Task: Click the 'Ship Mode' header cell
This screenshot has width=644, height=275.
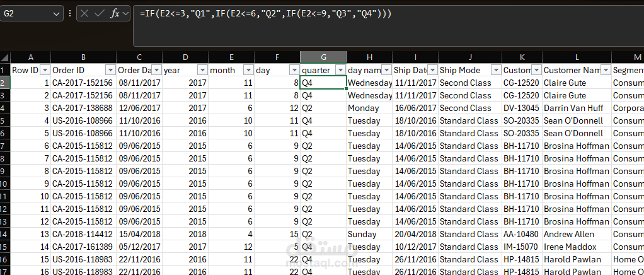Action: pos(470,70)
